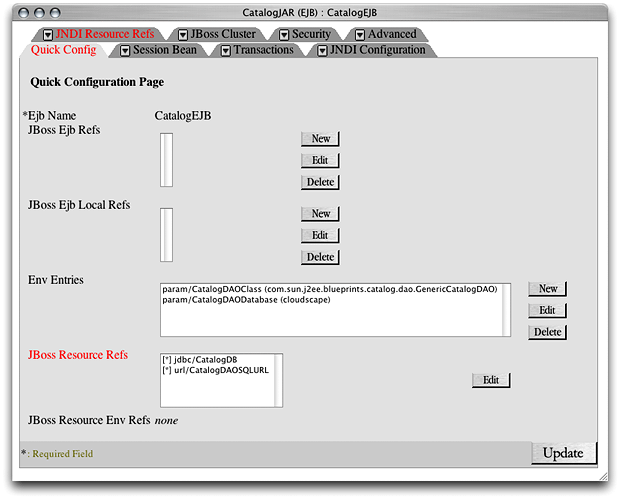Open Transactions tab dropdown arrow
The height and width of the screenshot is (501, 621).
click(226, 51)
